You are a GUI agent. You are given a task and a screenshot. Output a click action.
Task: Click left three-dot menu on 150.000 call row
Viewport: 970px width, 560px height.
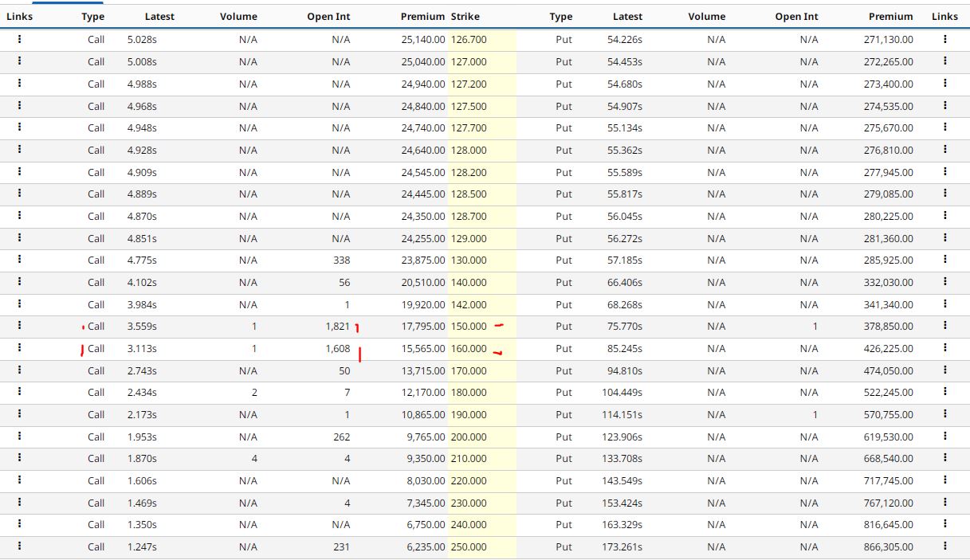pyautogui.click(x=19, y=326)
